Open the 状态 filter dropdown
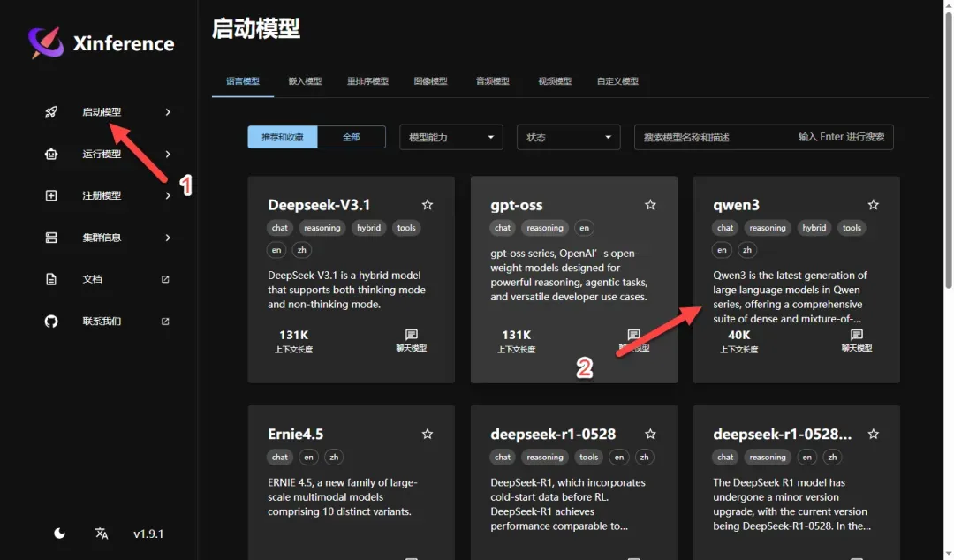954x560 pixels. [568, 138]
